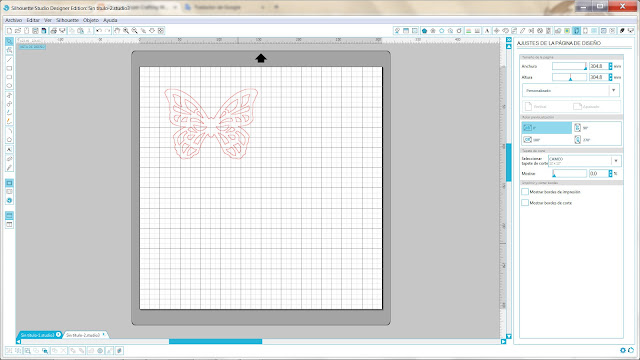
Task: Open the Objeto menu
Action: click(91, 20)
